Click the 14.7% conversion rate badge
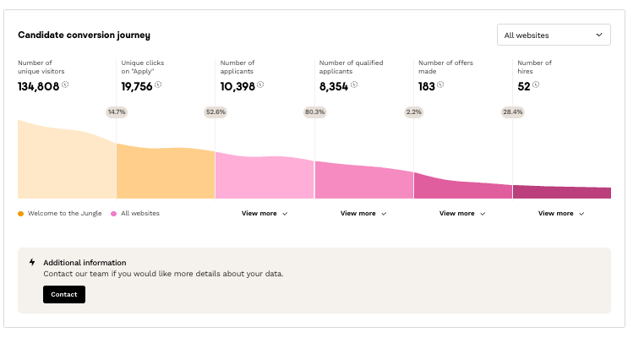 116,112
